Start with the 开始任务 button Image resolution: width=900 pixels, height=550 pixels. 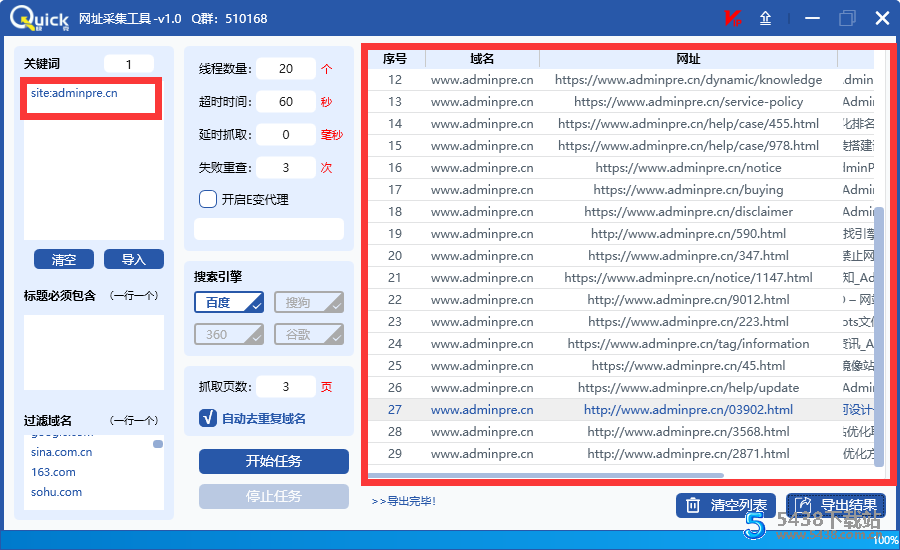pos(274,461)
